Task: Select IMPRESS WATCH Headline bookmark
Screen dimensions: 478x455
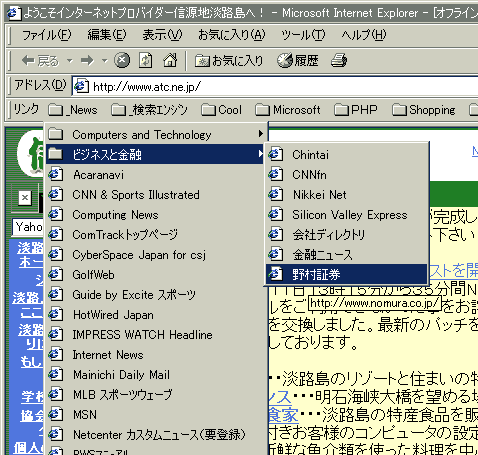Action: click(156, 335)
